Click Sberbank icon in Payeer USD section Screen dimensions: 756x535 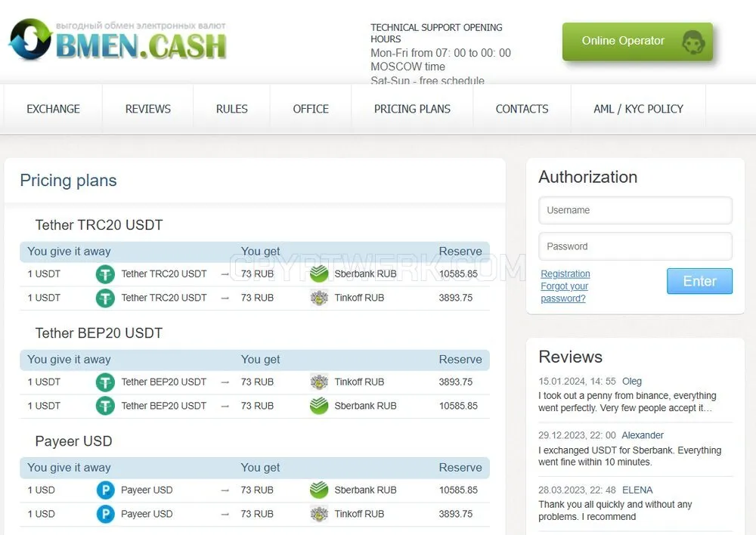[x=319, y=490]
